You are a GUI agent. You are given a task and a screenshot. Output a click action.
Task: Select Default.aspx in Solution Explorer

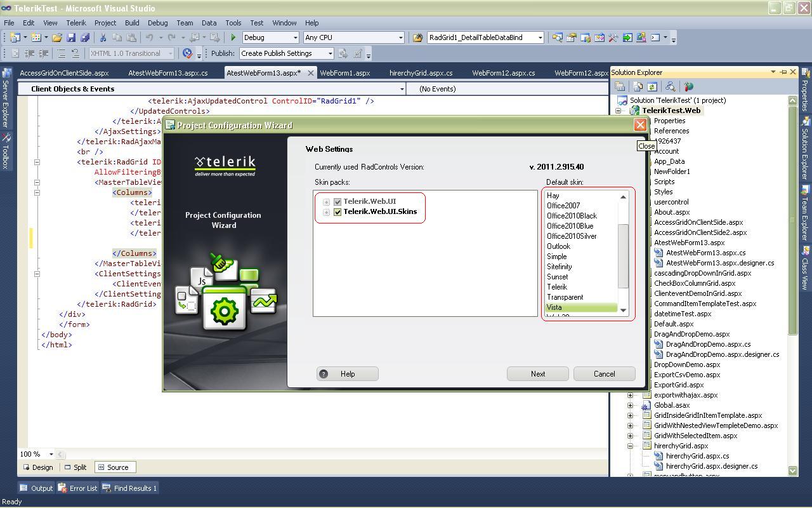pyautogui.click(x=674, y=324)
